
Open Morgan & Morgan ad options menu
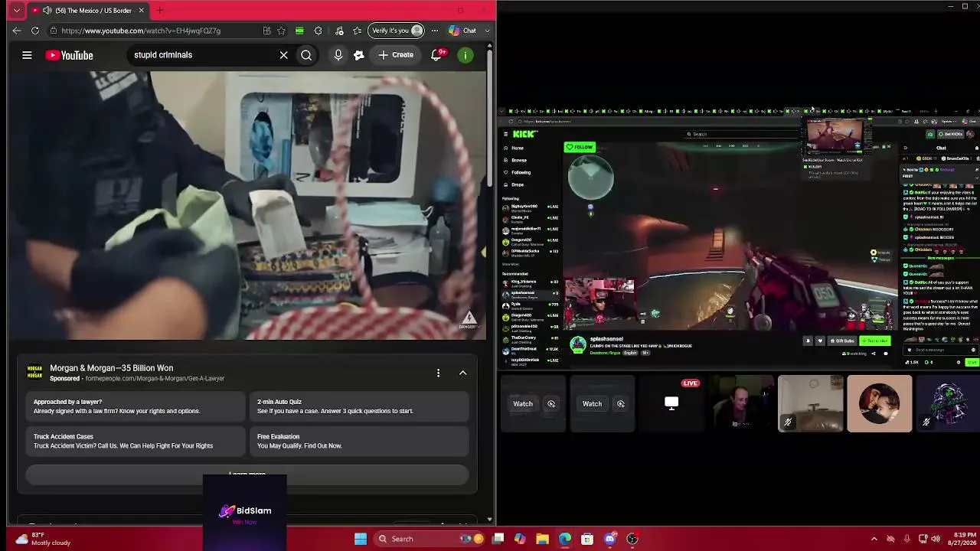pyautogui.click(x=438, y=373)
